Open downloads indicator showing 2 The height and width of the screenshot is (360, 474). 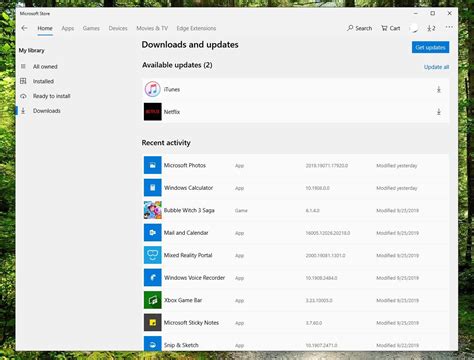click(431, 28)
